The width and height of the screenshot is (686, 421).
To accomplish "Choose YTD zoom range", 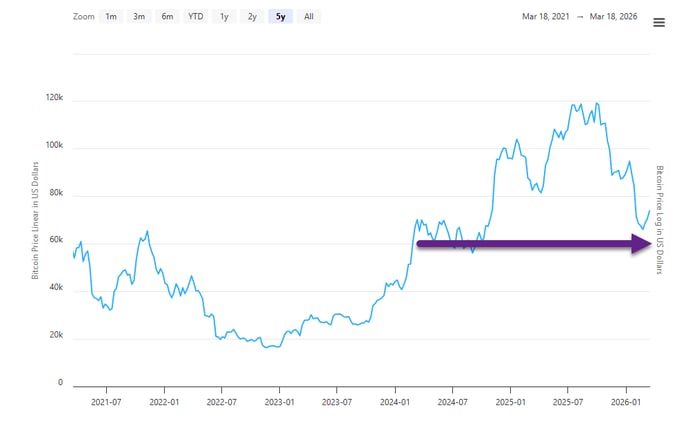I will pos(196,17).
